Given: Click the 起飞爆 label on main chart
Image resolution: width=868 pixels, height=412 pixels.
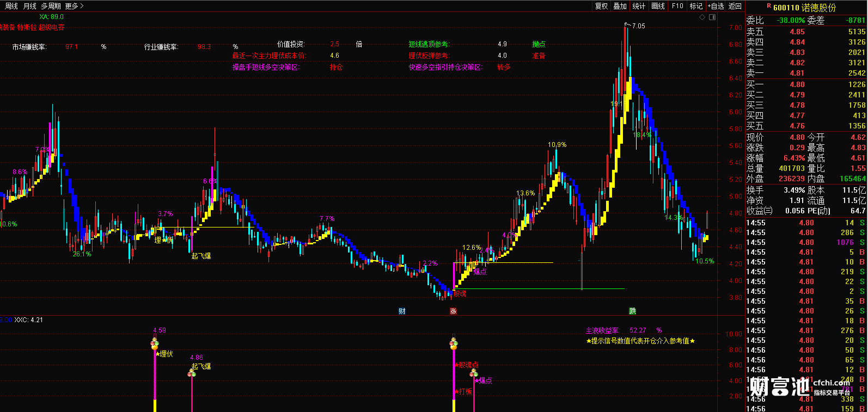Looking at the screenshot, I should coord(201,255).
